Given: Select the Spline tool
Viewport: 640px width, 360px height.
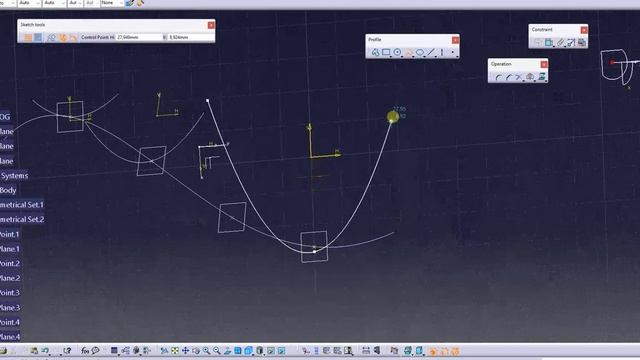Looking at the screenshot, I should pos(409,52).
